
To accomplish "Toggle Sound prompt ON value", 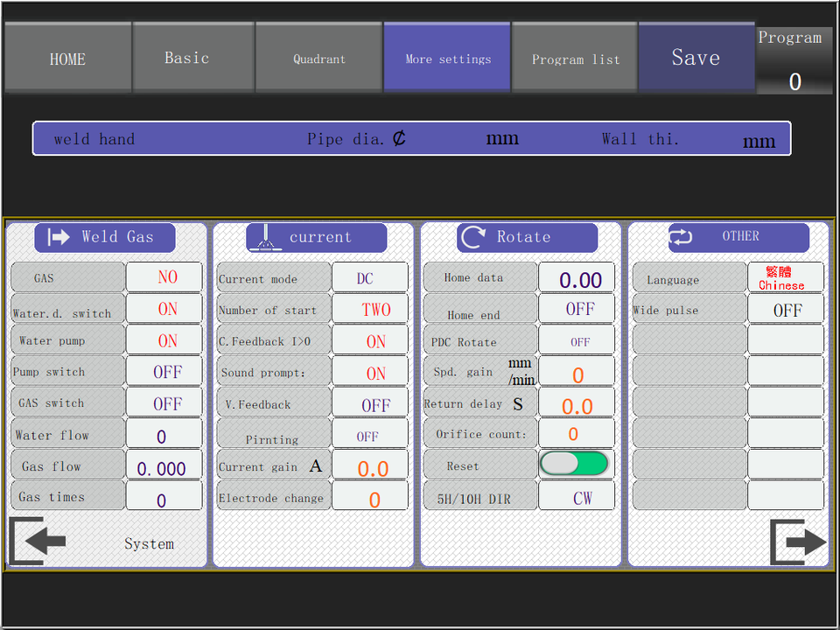I will pos(370,373).
